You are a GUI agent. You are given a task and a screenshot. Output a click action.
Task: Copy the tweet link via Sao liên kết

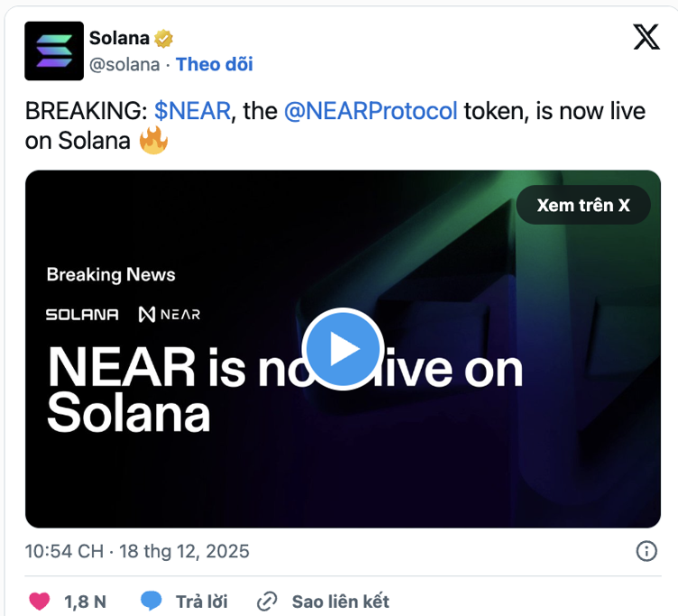pos(340,602)
